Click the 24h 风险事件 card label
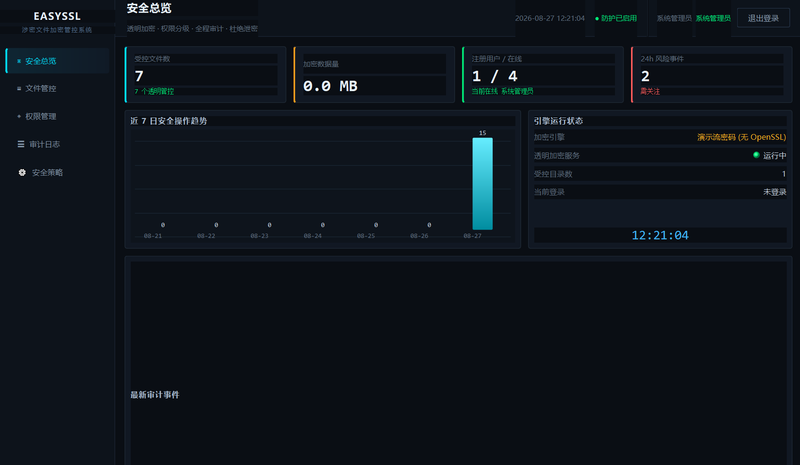Viewport: 800px width, 465px height. [662, 59]
